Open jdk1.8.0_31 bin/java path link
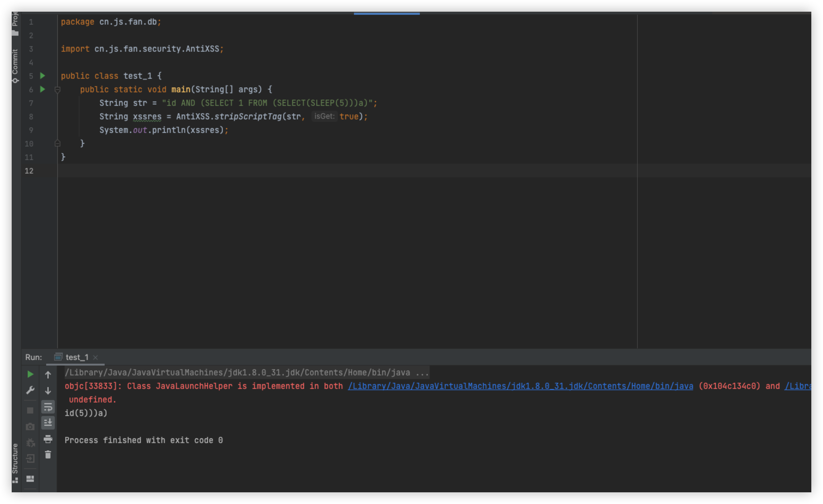 [x=520, y=386]
